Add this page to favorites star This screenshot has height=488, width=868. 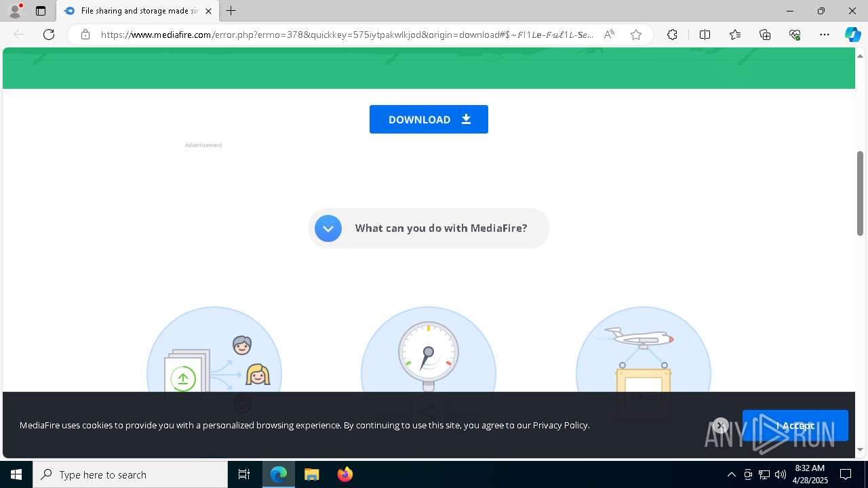pyautogui.click(x=636, y=35)
